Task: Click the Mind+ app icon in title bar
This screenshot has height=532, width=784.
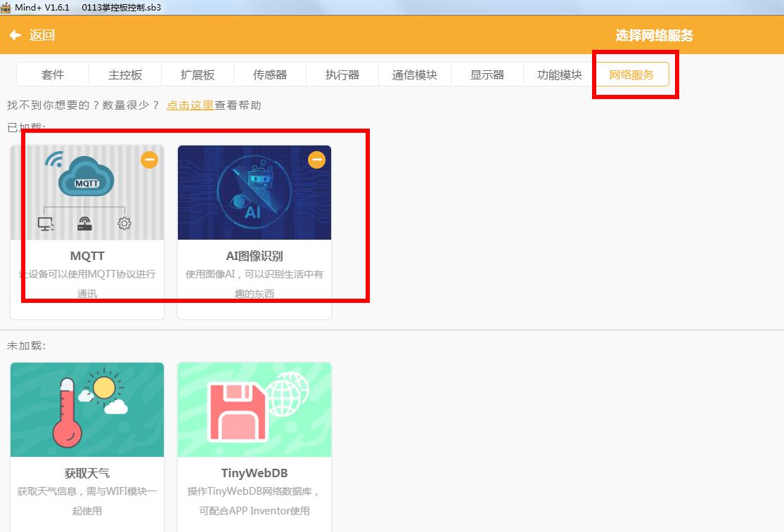Action: 6,7
